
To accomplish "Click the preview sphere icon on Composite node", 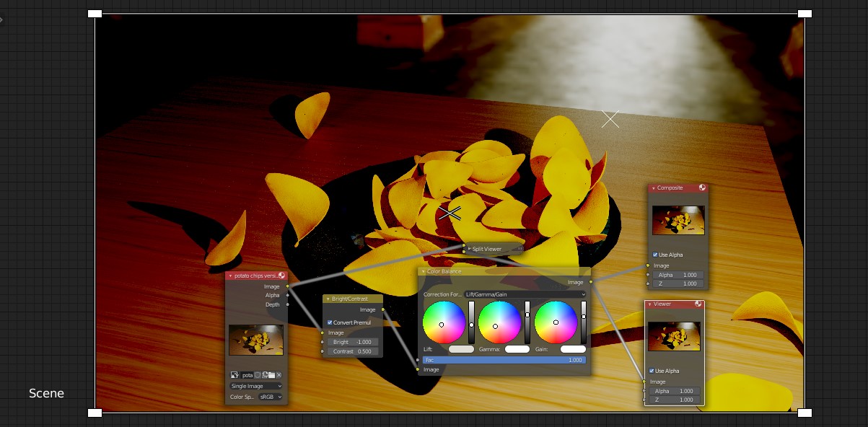I will [x=702, y=188].
